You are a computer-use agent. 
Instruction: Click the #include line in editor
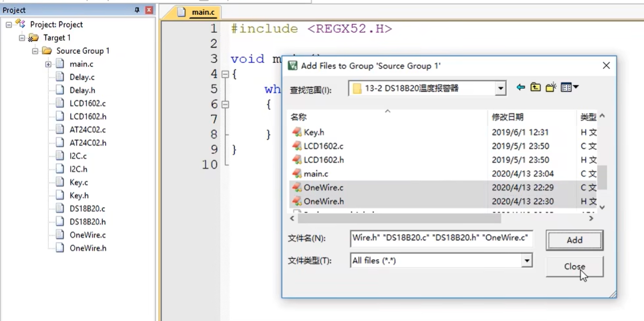311,29
